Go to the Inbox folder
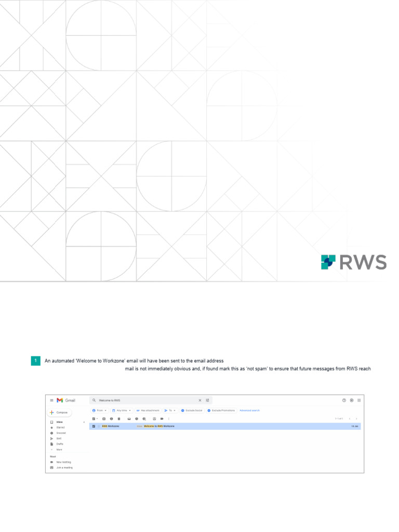The height and width of the screenshot is (532, 399). coord(59,422)
